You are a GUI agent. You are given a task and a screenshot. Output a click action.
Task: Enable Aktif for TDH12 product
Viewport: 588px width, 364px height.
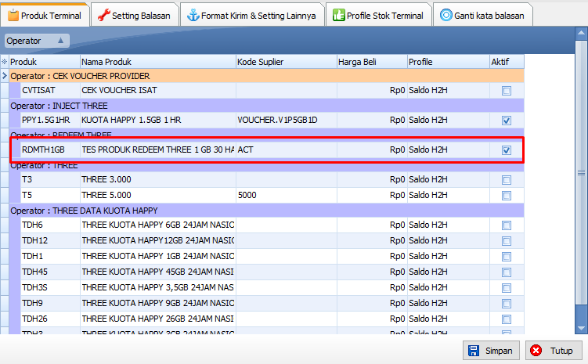click(507, 240)
